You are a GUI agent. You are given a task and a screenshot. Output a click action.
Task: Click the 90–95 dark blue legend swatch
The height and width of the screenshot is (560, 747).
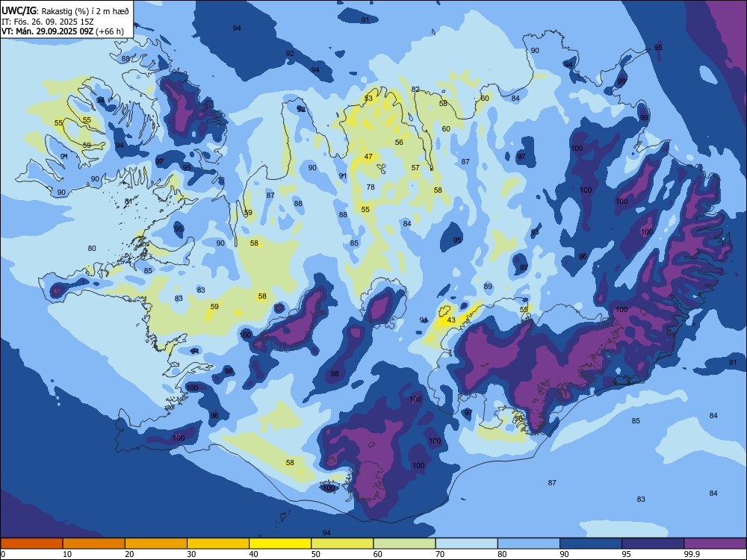591,544
